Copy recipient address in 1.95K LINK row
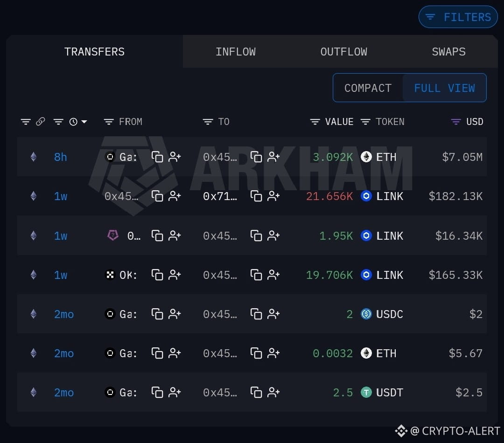This screenshot has width=504, height=443. coord(256,235)
